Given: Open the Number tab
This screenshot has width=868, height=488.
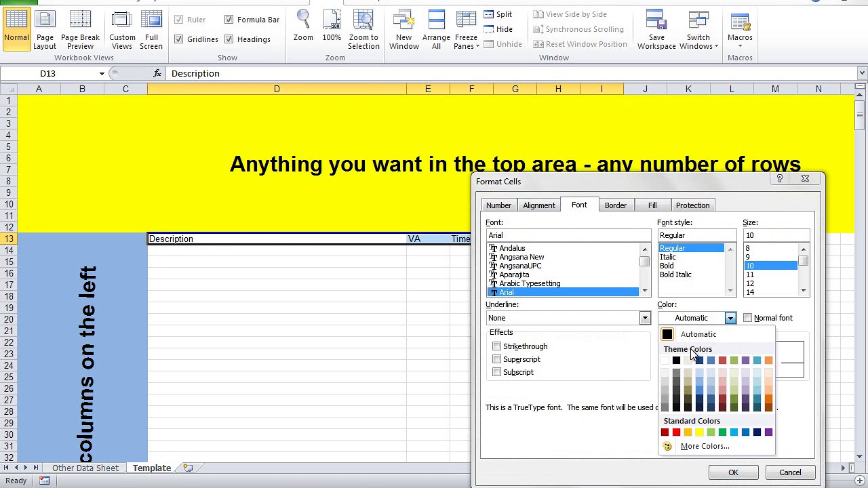Looking at the screenshot, I should click(x=498, y=205).
